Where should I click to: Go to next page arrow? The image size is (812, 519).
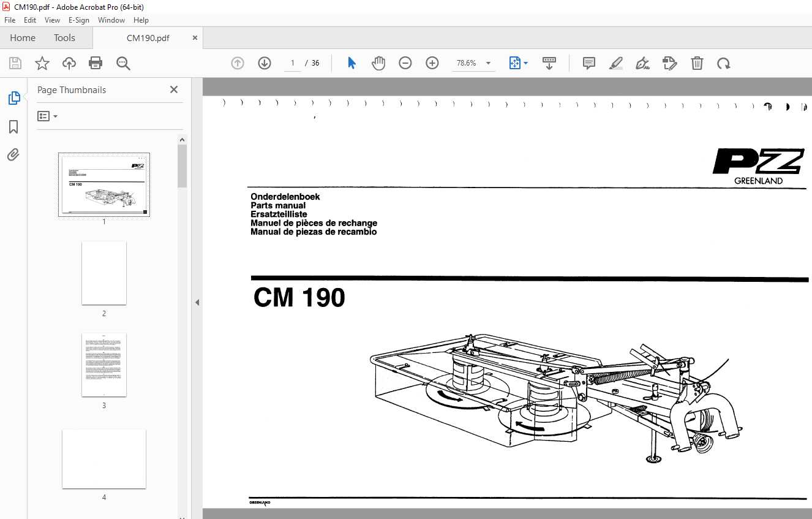(265, 63)
